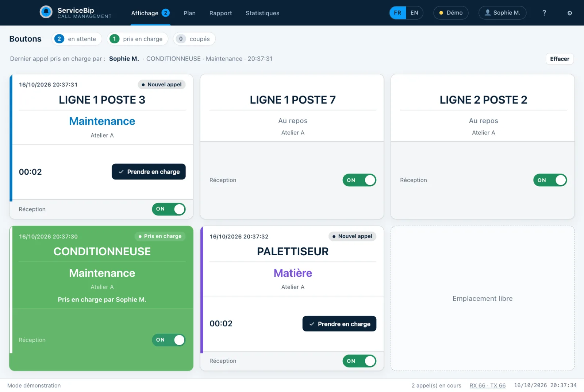Switch language to EN
This screenshot has width=584, height=392.
pos(414,13)
